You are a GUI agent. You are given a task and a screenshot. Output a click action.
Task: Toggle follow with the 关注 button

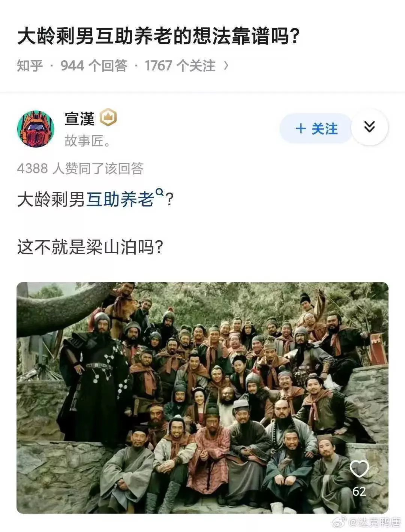[316, 129]
